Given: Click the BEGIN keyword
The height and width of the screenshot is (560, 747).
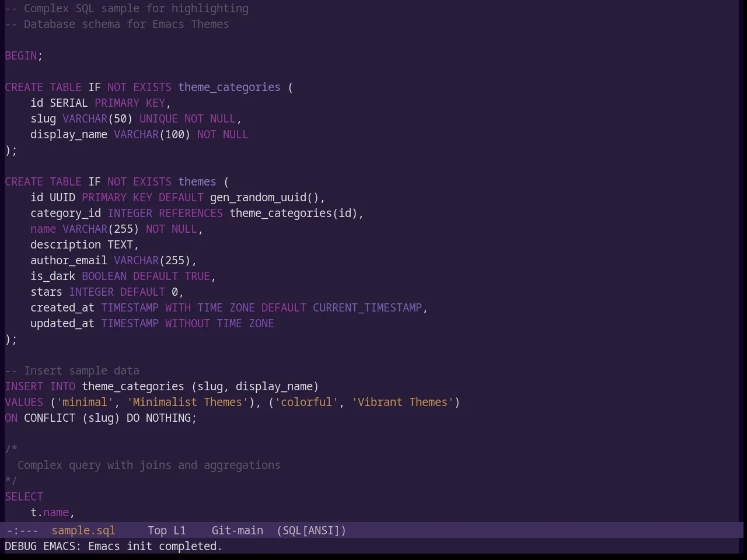Looking at the screenshot, I should click(x=21, y=55).
